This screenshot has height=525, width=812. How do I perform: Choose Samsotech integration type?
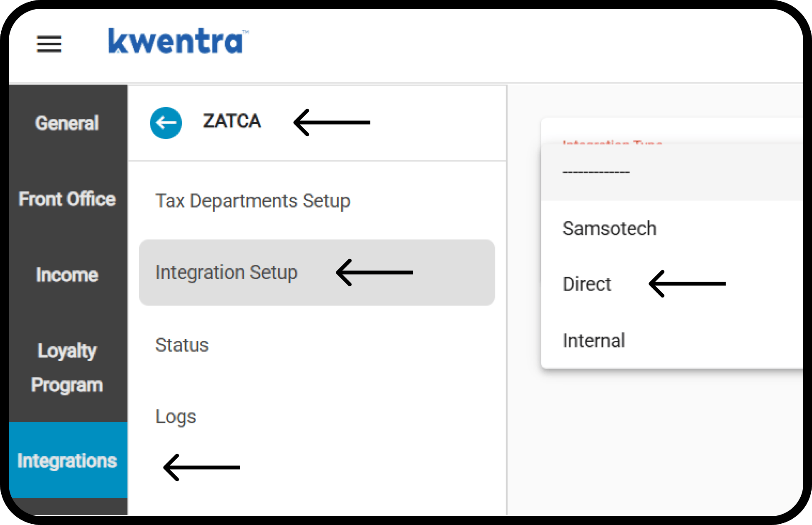pyautogui.click(x=672, y=228)
